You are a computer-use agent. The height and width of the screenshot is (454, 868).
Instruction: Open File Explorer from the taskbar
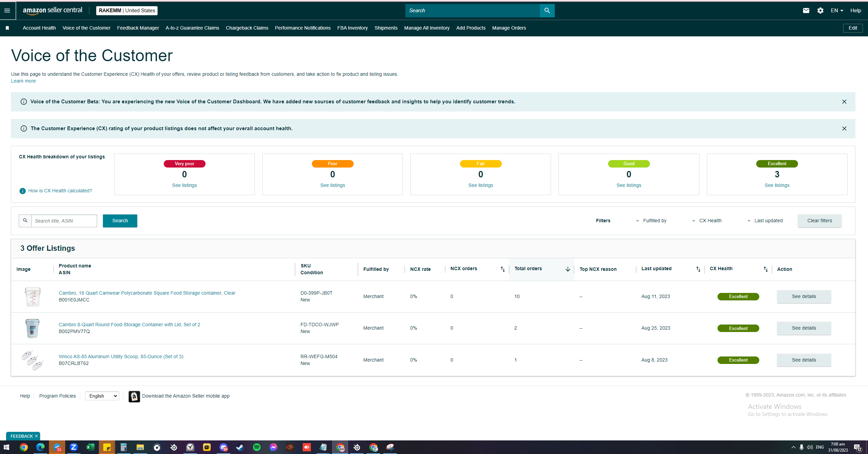140,447
